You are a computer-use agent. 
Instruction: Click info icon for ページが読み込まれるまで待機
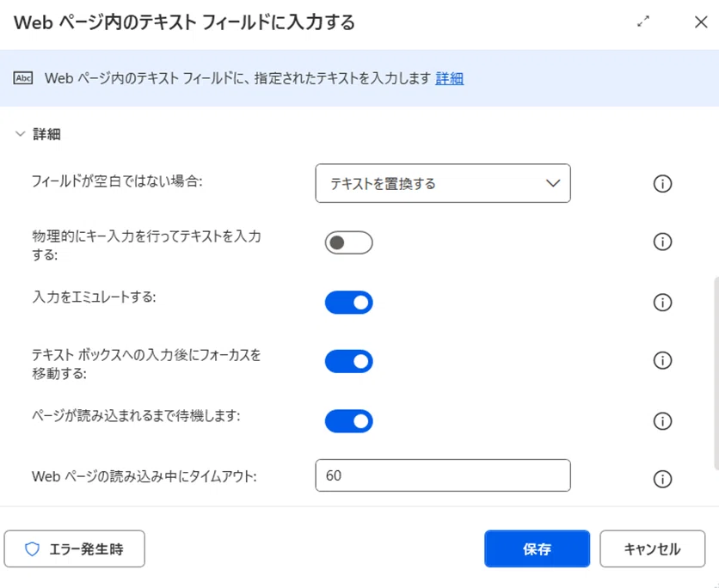point(662,421)
